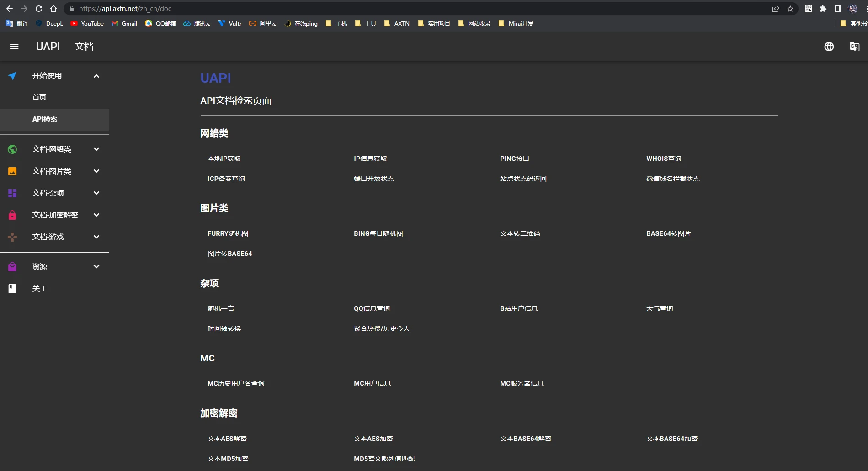Click the translate icon in header
The height and width of the screenshot is (471, 868).
[x=854, y=47]
